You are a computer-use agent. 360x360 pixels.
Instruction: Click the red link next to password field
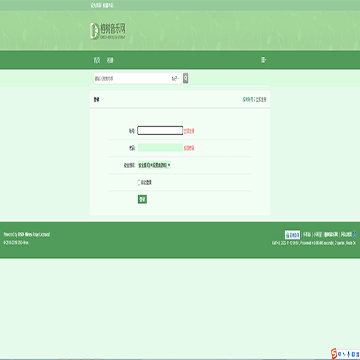pos(189,148)
